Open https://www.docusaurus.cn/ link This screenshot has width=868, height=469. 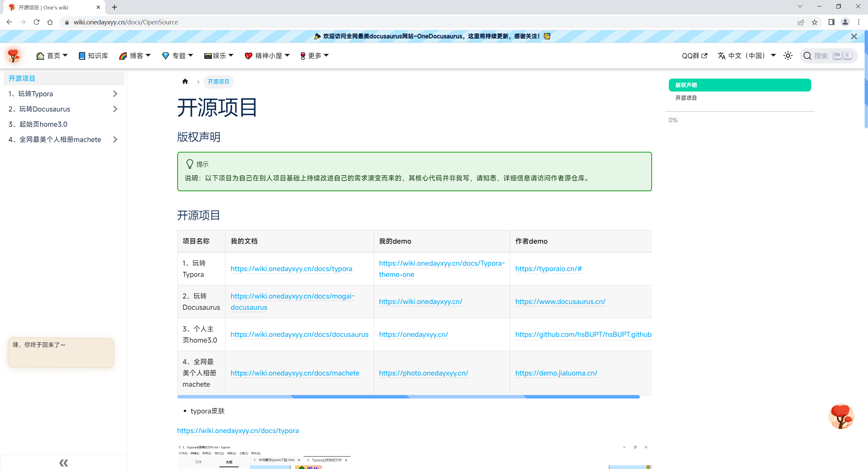(560, 302)
